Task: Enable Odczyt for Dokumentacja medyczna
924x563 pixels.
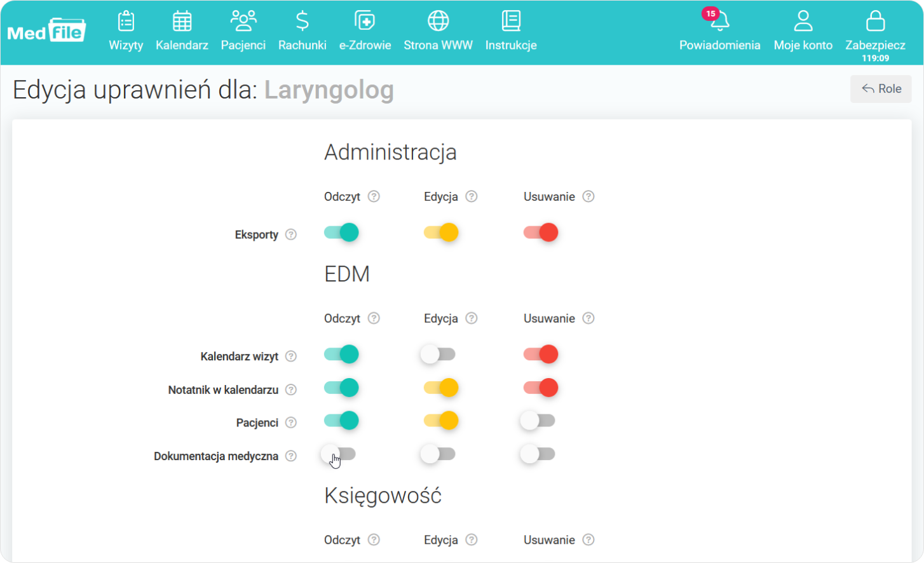Action: tap(339, 454)
